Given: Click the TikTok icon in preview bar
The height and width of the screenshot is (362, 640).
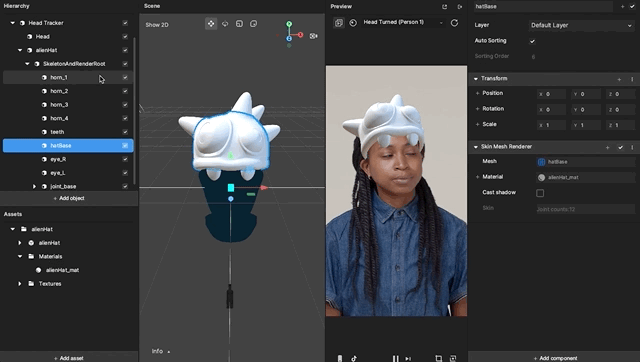Looking at the screenshot, I should [354, 358].
